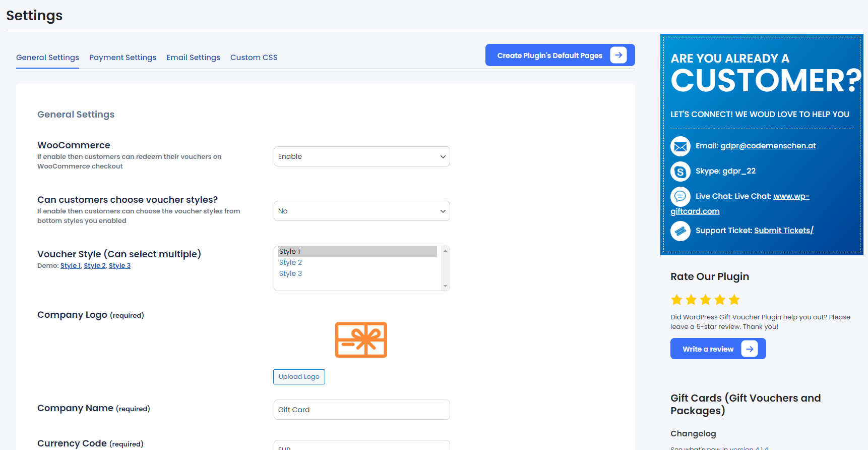Select Style 3 in voucher style list
Viewport: 868px width, 450px height.
291,273
